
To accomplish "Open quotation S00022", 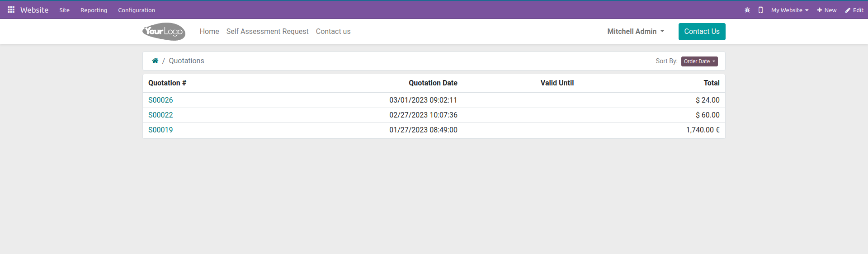I will 160,115.
